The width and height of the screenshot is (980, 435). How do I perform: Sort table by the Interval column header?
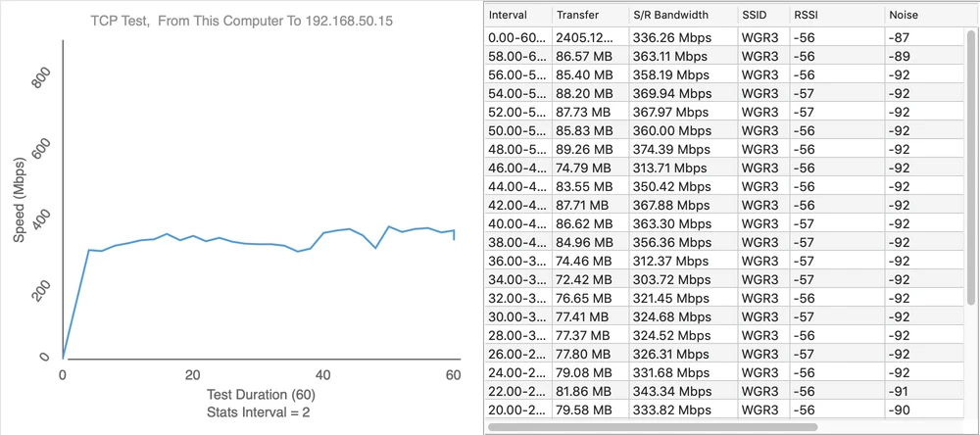click(x=516, y=17)
